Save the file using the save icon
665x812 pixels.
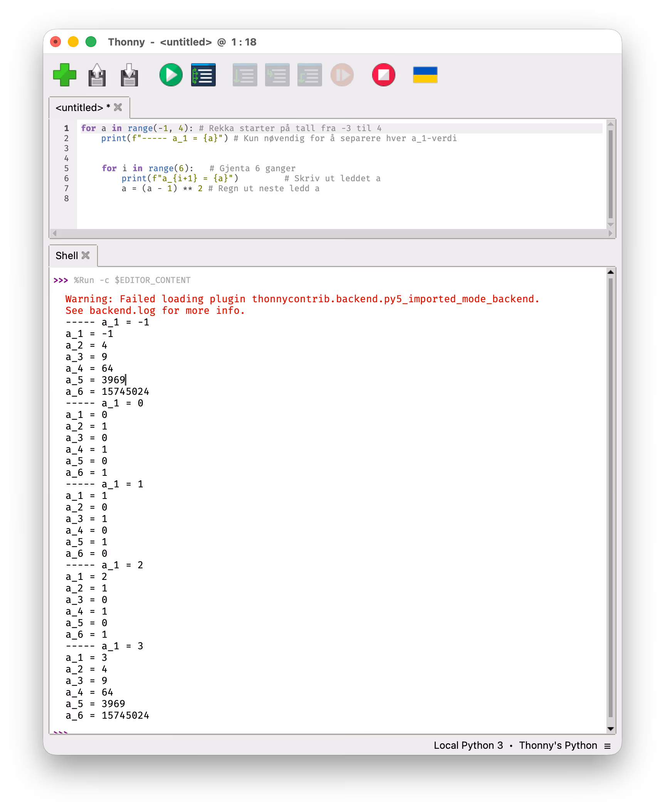[x=129, y=75]
